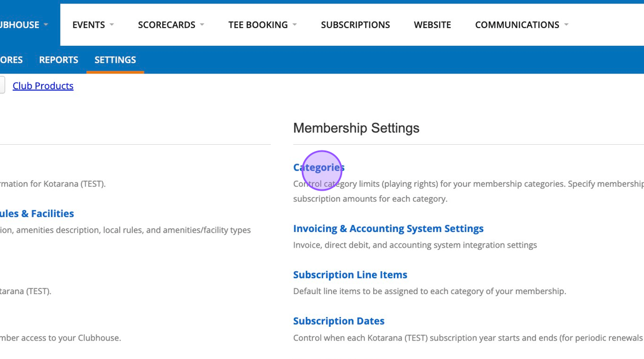Screen dimensions: 644x359
Task: Click the TEE BOOKING dropdown arrow
Action: [294, 25]
